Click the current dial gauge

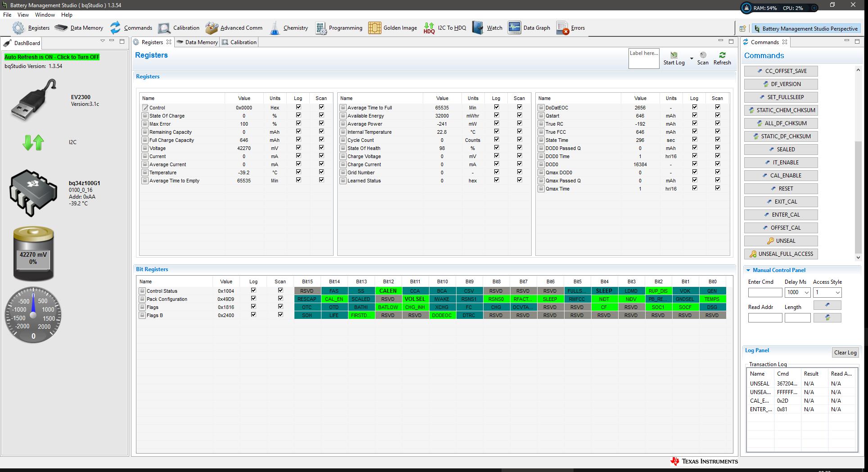click(x=33, y=314)
